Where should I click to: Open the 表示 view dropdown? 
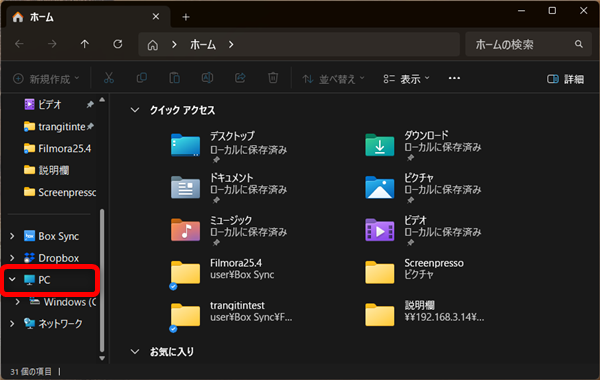406,79
